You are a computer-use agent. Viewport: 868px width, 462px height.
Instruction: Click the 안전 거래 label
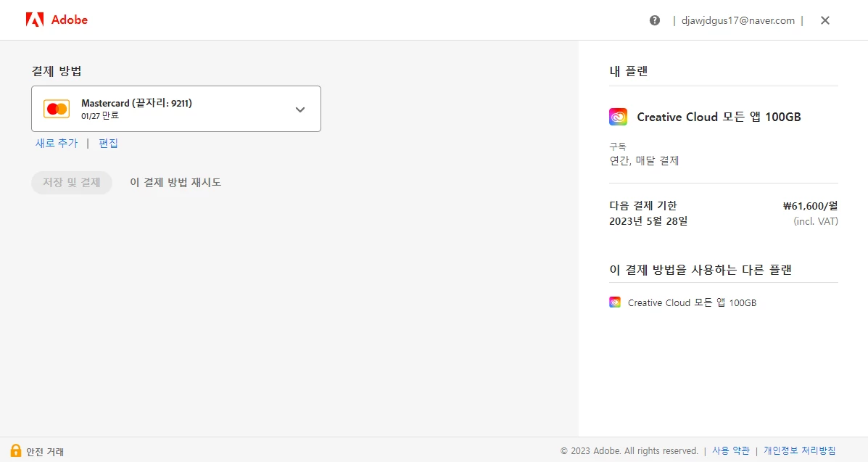(x=45, y=452)
